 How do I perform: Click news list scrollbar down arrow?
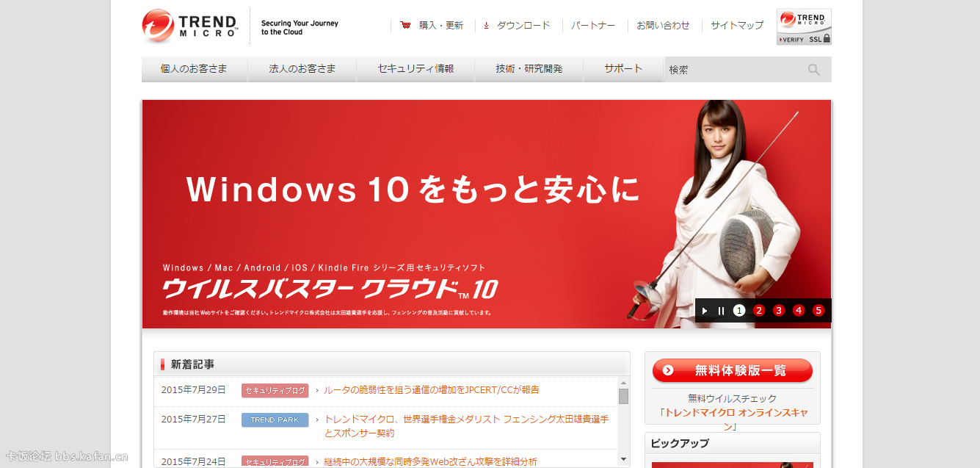pyautogui.click(x=623, y=459)
